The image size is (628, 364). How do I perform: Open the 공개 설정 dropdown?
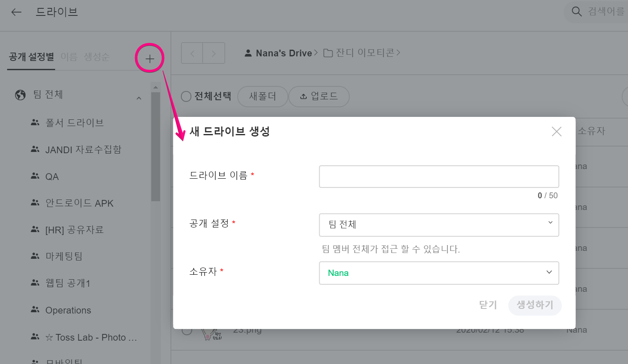pos(439,225)
